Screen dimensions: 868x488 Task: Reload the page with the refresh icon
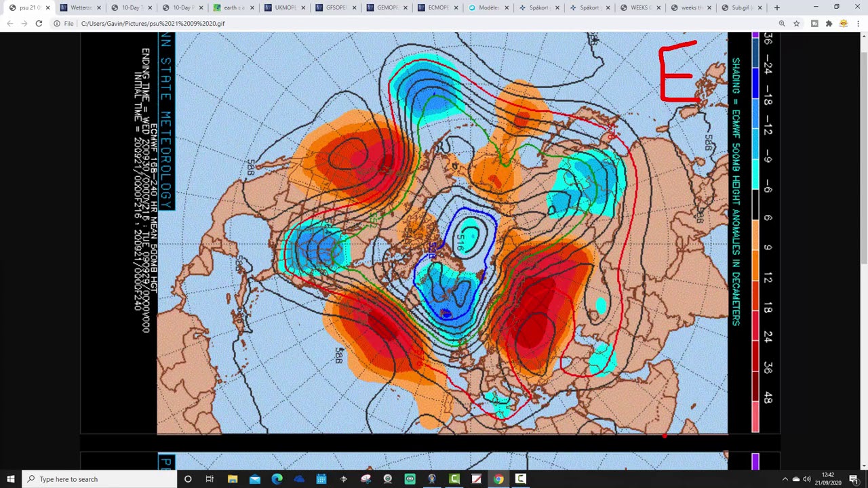coord(39,23)
